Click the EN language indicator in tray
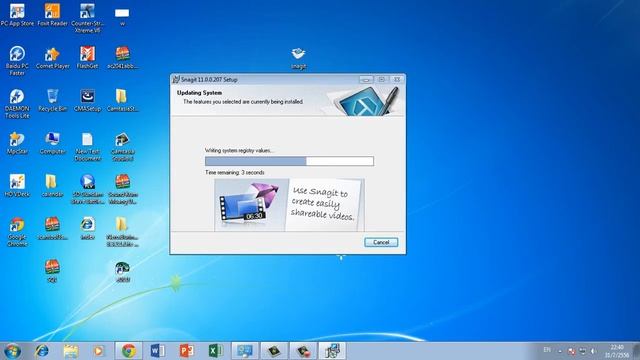640x360 pixels. tap(547, 350)
